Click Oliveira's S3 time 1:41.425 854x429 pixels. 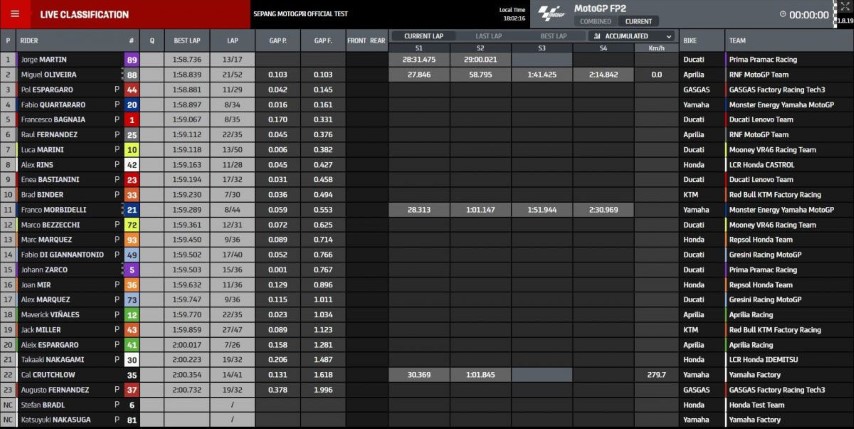542,75
